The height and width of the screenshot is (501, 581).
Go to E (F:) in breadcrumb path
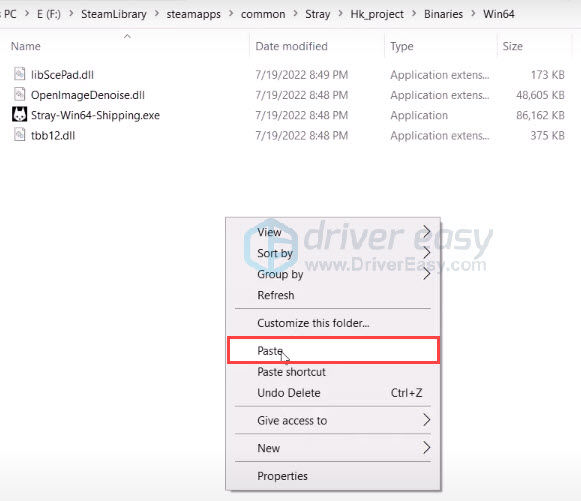pos(49,14)
